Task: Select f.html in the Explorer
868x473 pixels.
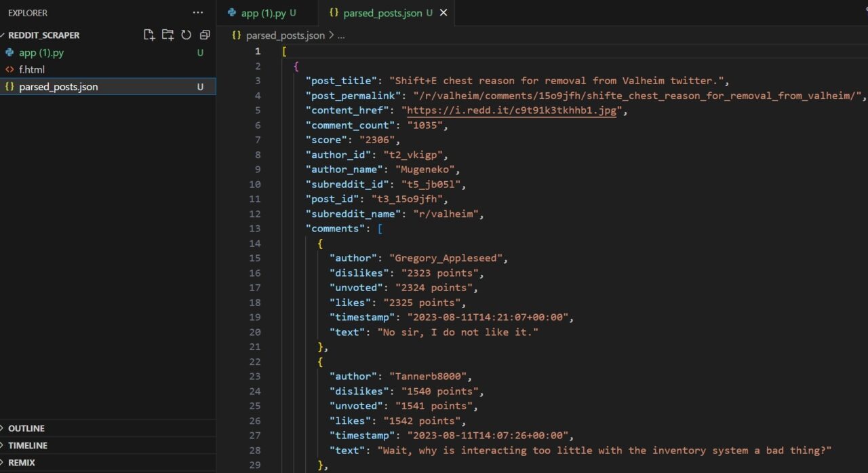Action: 32,69
